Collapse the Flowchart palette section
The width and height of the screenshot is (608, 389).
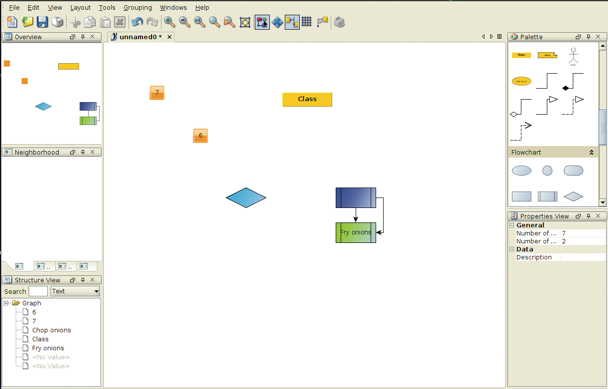coord(591,152)
